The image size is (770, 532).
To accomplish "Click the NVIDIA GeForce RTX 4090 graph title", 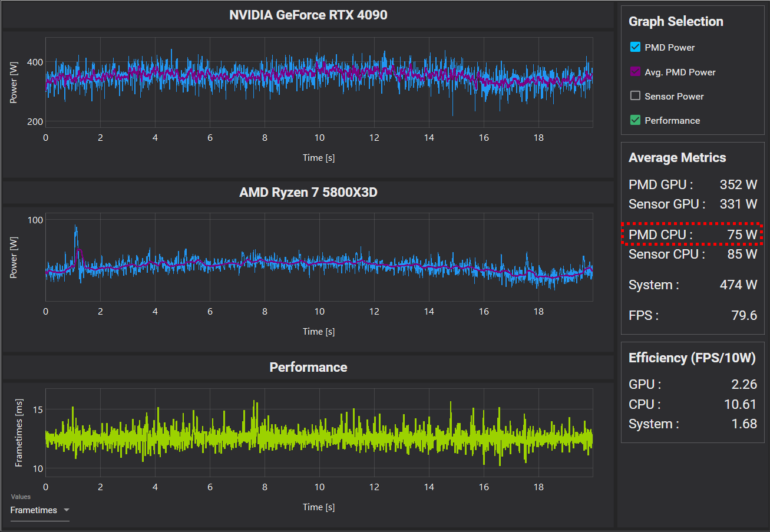I will (x=308, y=15).
